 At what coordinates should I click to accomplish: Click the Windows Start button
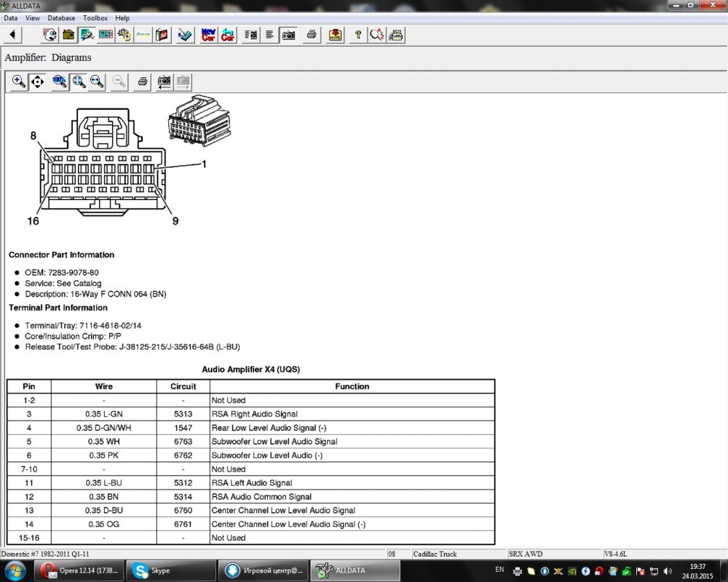[x=15, y=570]
